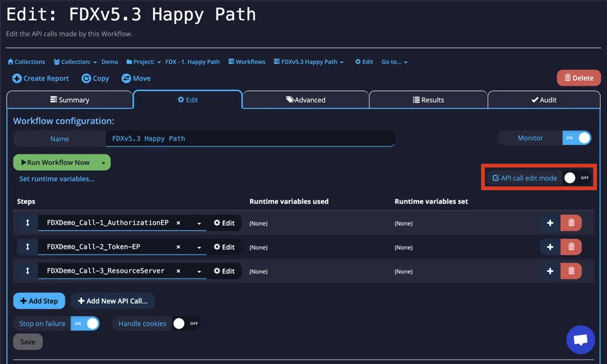Delete the Call-3_ResourceServer step trash icon

click(x=571, y=271)
